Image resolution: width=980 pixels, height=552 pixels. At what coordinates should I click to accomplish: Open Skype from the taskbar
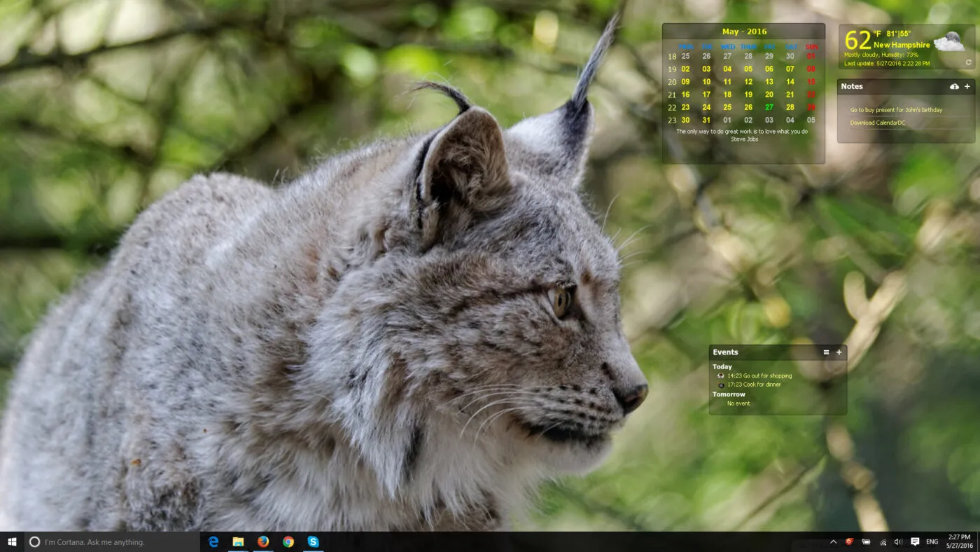coord(313,541)
